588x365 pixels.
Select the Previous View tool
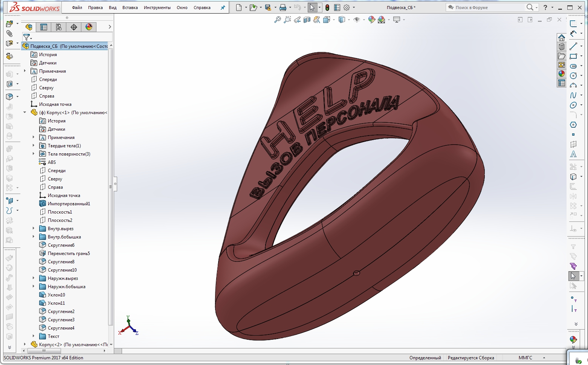(296, 20)
